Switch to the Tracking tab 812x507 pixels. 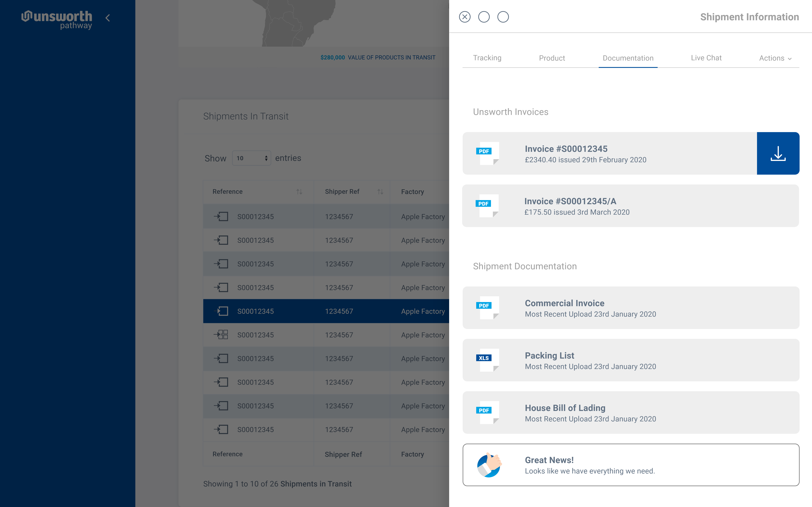487,58
